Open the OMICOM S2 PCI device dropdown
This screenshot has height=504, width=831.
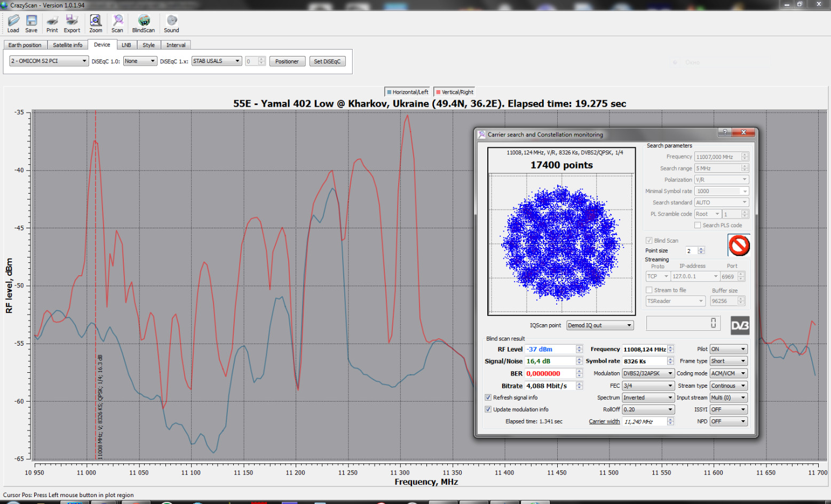49,61
